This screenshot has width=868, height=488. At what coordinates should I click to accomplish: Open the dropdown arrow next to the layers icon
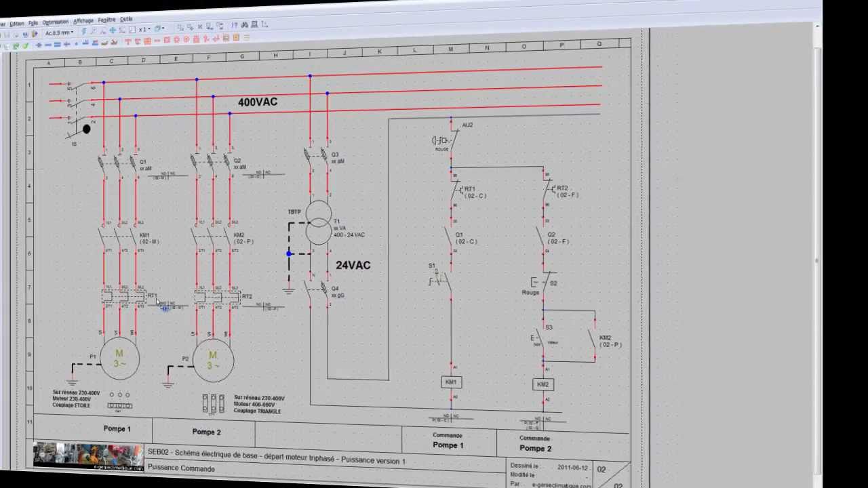[163, 28]
